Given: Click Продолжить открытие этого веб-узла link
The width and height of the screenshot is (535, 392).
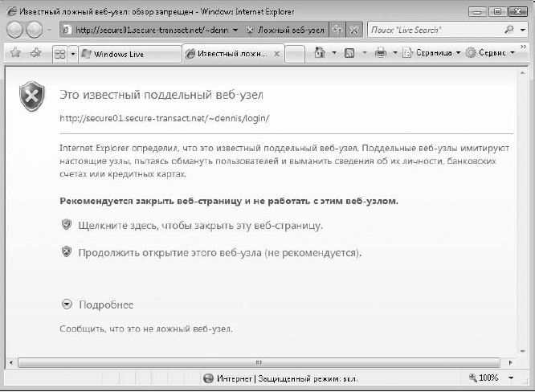Looking at the screenshot, I should tap(219, 252).
